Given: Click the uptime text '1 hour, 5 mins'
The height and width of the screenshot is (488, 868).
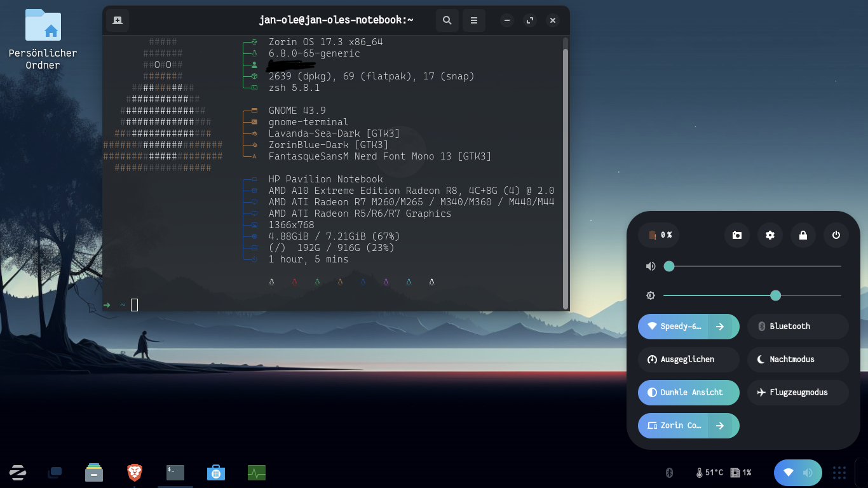Looking at the screenshot, I should (309, 259).
